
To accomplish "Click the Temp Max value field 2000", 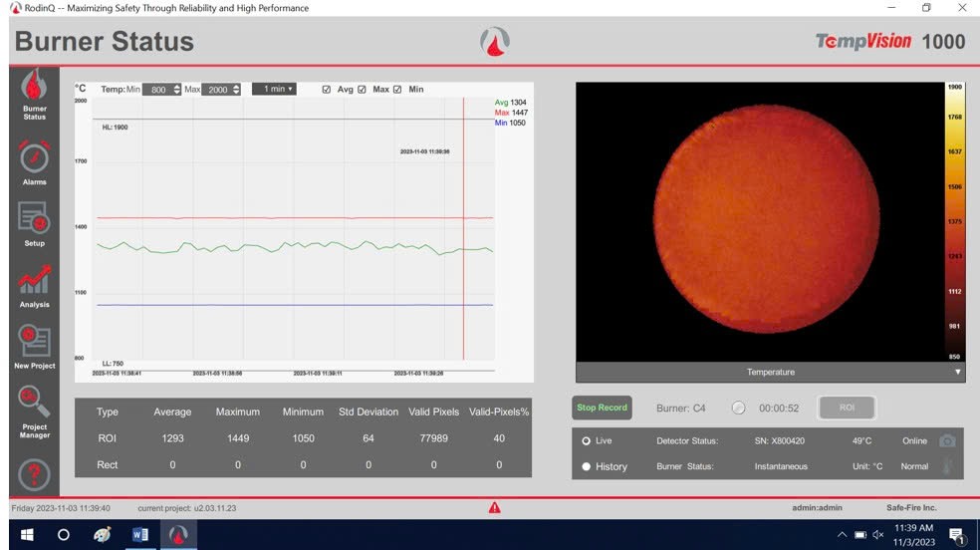I will pyautogui.click(x=217, y=90).
